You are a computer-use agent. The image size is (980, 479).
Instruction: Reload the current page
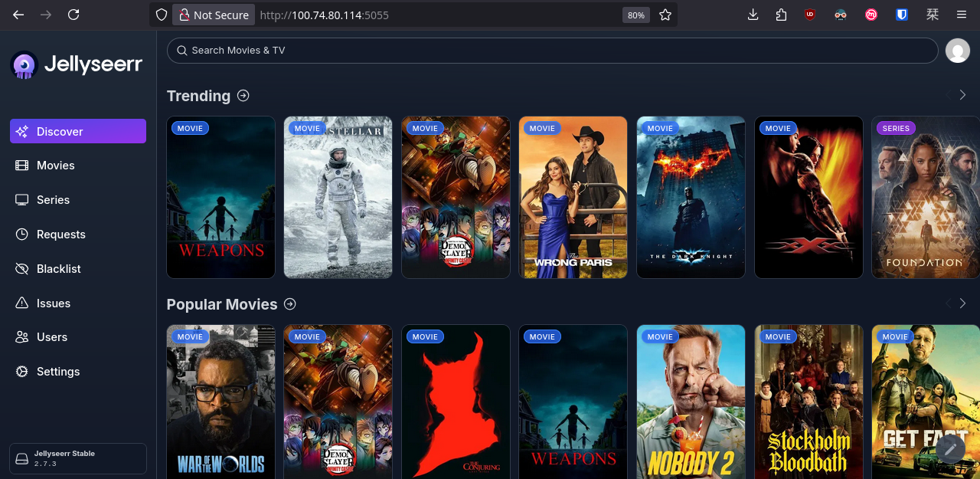click(73, 15)
